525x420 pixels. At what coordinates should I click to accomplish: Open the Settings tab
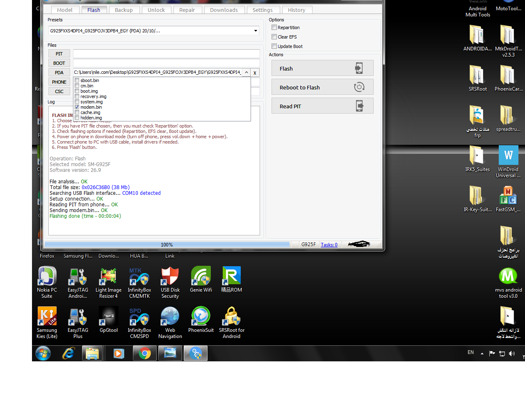click(x=262, y=10)
